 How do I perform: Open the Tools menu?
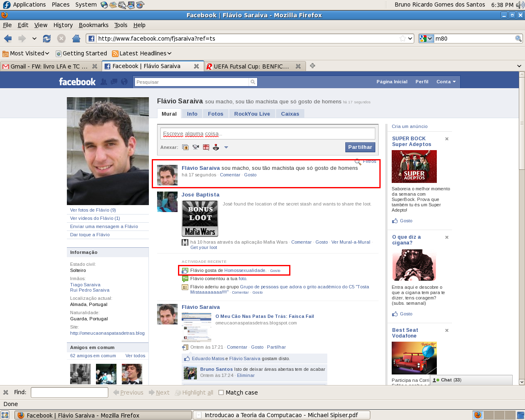tap(121, 25)
